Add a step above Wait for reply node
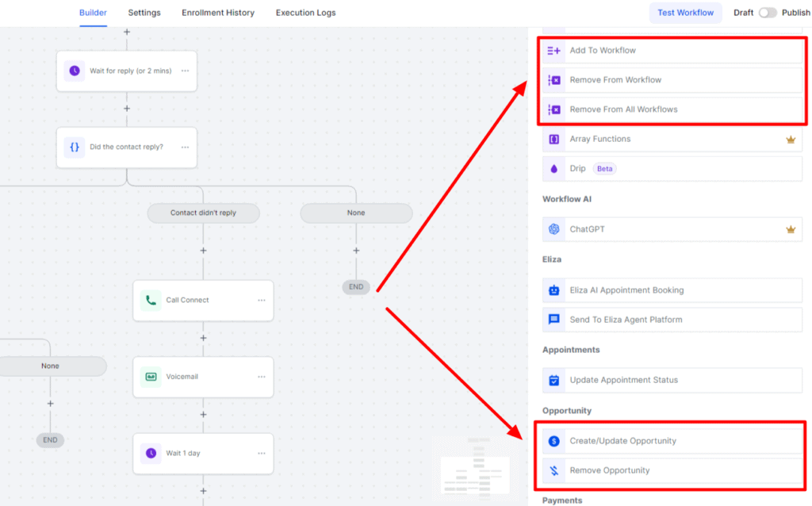 pos(127,32)
